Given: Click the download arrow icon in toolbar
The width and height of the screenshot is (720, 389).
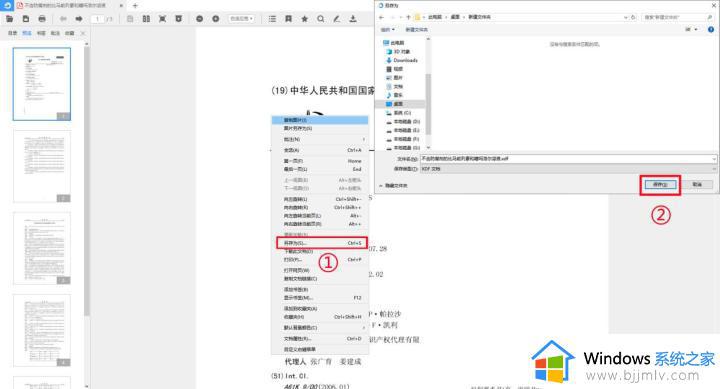Looking at the screenshot, I should 353,19.
